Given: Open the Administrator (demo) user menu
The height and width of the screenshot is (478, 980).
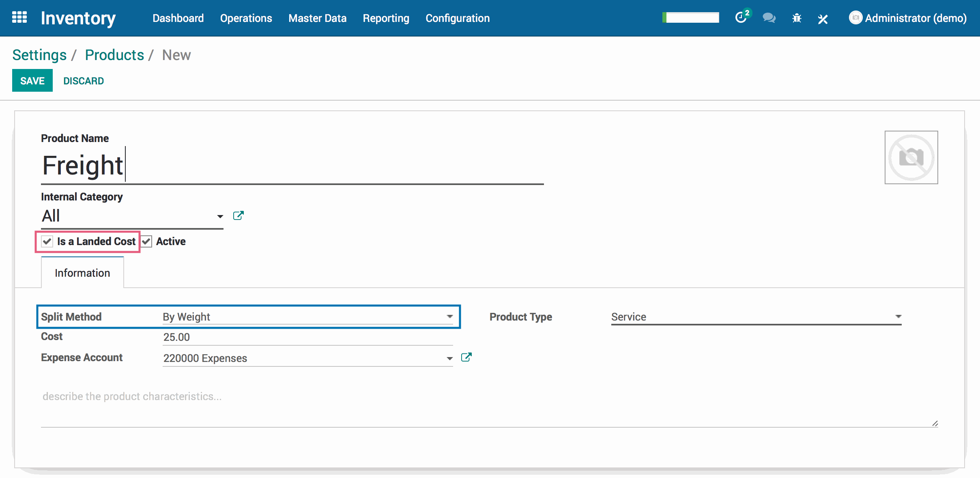Looking at the screenshot, I should click(x=908, y=18).
